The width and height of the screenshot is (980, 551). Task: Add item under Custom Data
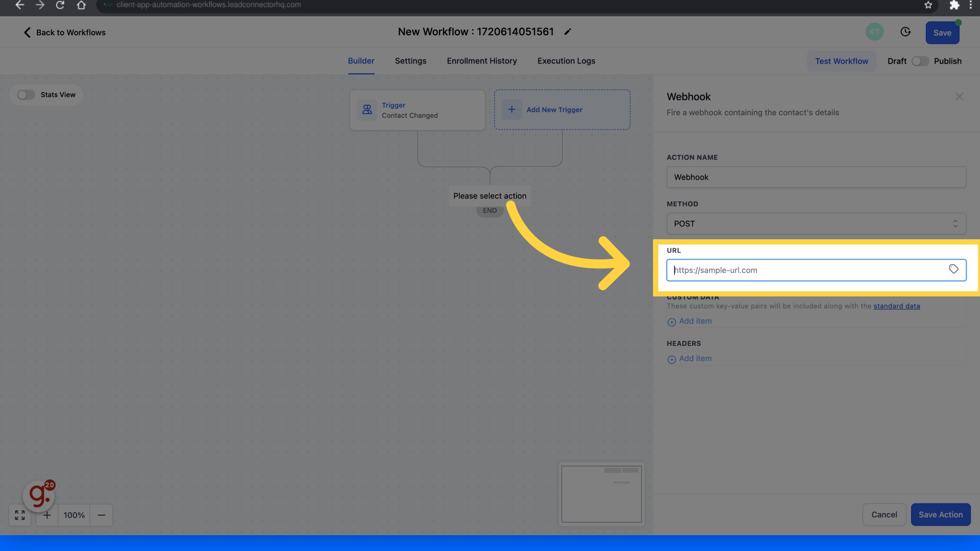click(x=690, y=321)
